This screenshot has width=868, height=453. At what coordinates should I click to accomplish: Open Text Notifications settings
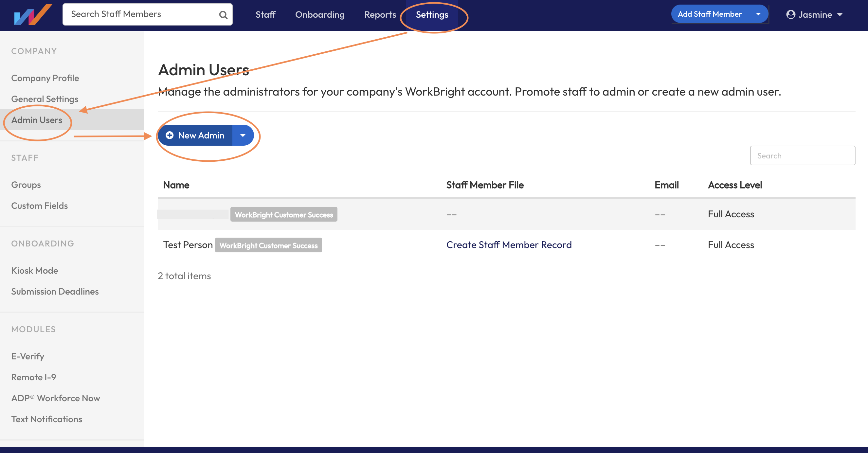(46, 419)
